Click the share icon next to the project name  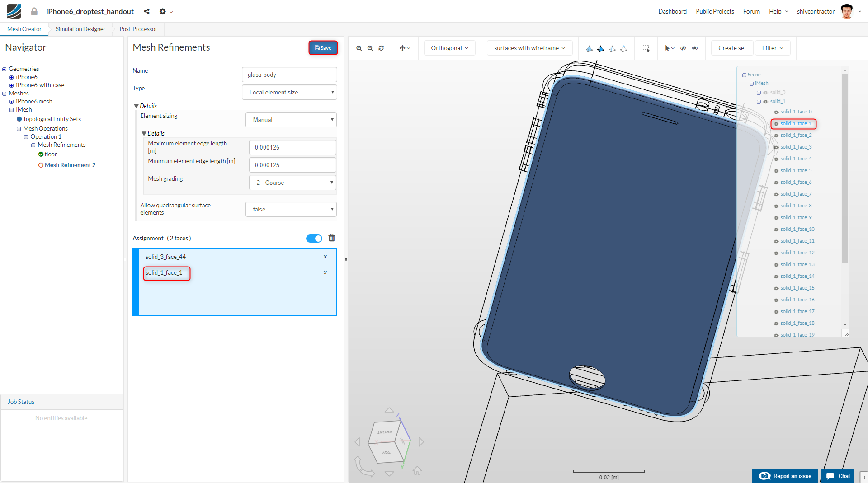(x=146, y=11)
